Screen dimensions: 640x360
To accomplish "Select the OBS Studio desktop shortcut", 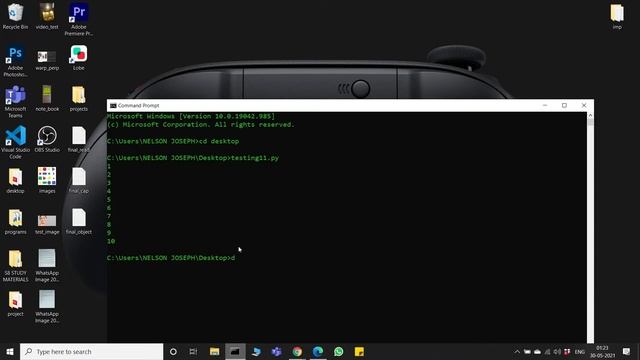I will pyautogui.click(x=47, y=139).
